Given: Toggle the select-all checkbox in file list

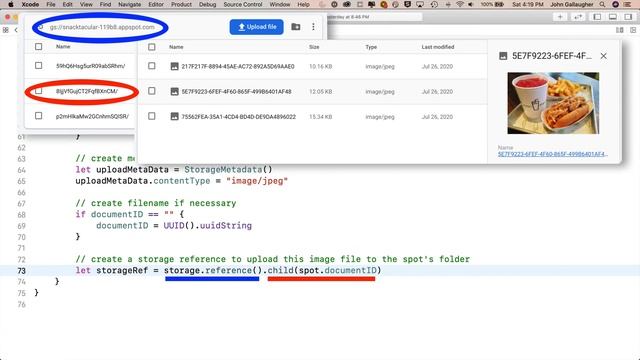Looking at the screenshot, I should (152, 47).
